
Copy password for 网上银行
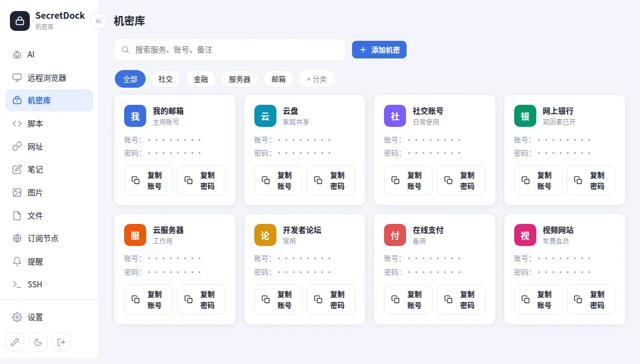pyautogui.click(x=591, y=180)
